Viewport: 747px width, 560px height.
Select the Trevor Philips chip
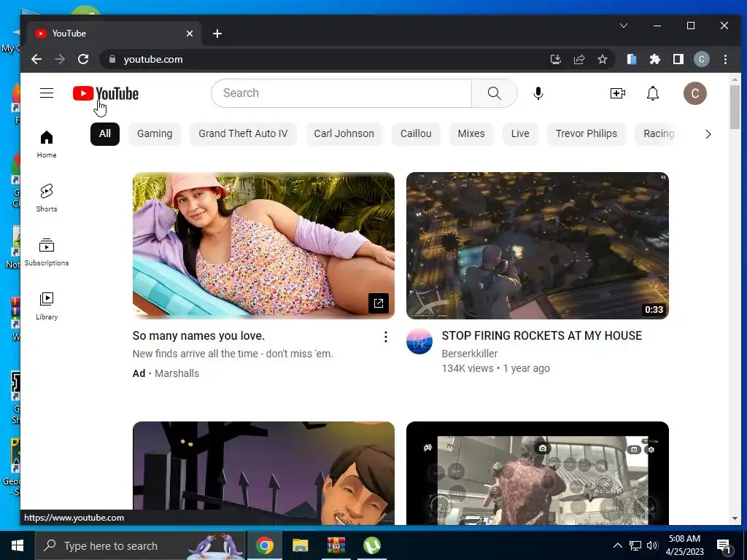587,134
